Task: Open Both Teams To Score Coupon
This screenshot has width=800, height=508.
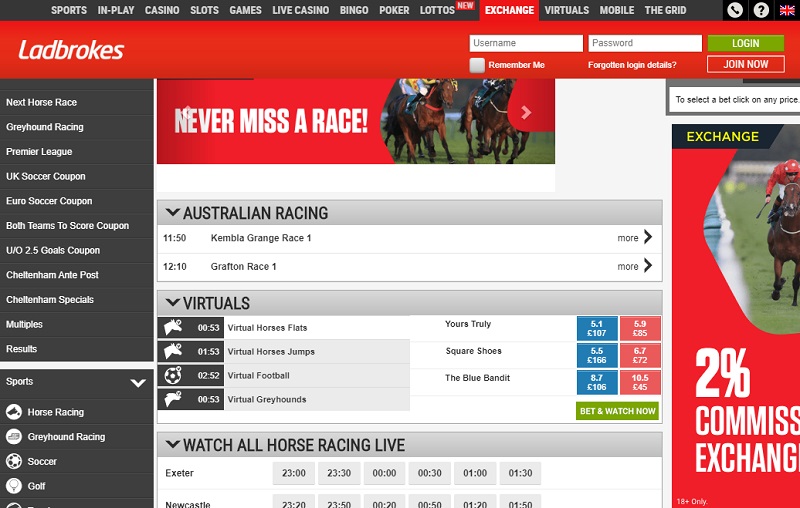Action: (67, 225)
